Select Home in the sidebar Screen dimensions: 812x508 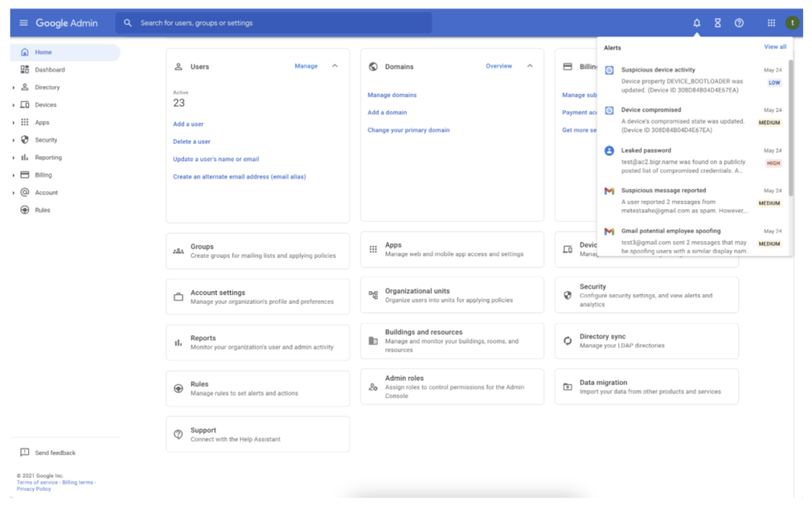click(65, 53)
